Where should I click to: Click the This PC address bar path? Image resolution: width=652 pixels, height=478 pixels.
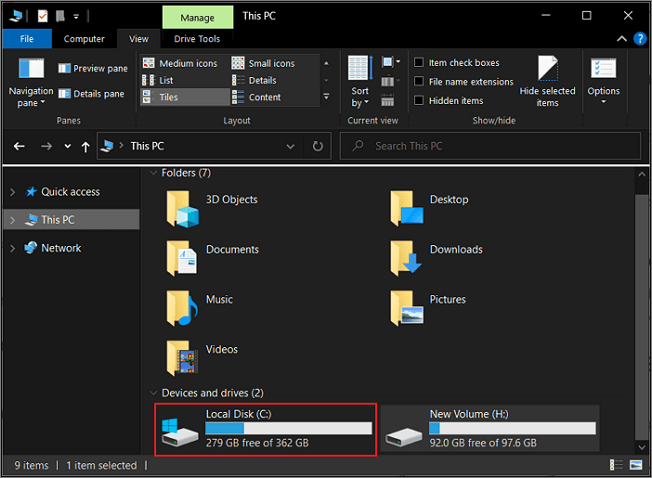pyautogui.click(x=147, y=146)
